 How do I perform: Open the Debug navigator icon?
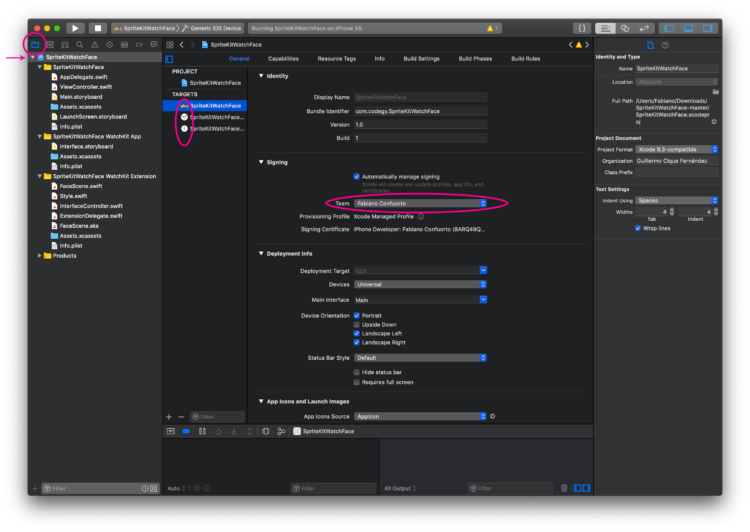pyautogui.click(x=124, y=44)
